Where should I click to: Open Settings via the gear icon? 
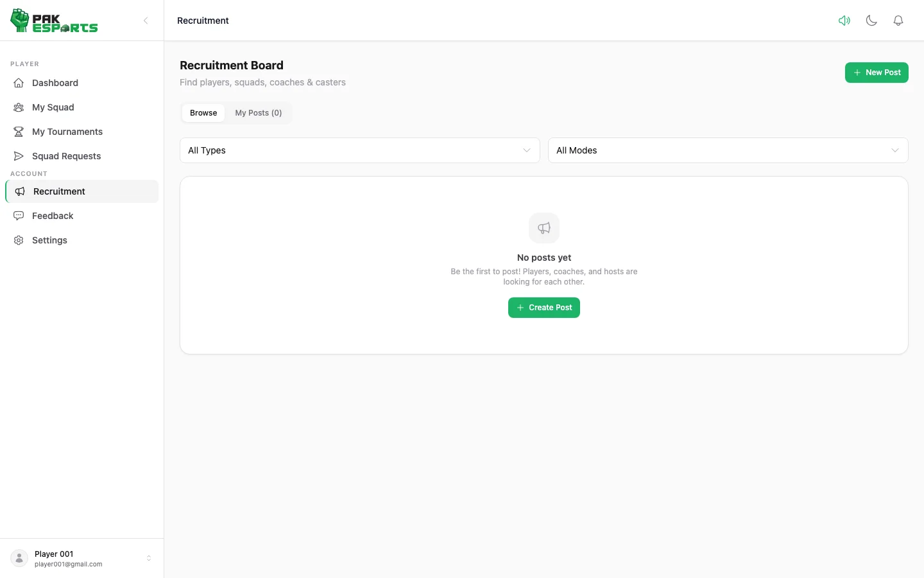point(19,240)
